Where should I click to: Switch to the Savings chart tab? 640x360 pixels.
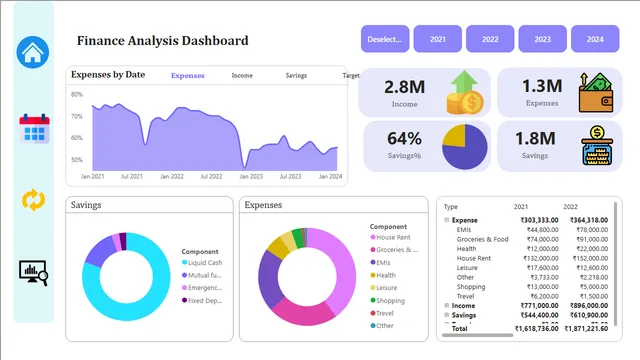pos(296,76)
